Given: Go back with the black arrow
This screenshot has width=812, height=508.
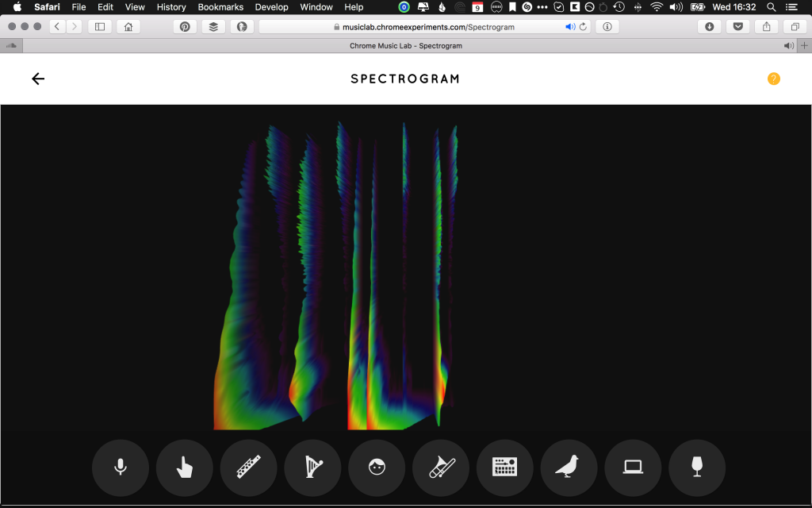Looking at the screenshot, I should (x=38, y=79).
